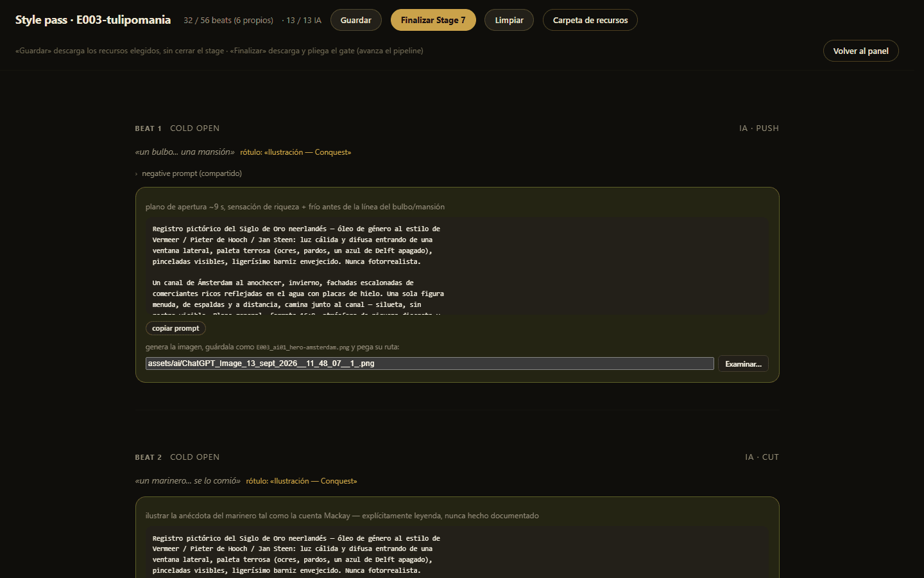Click the Guardar button
This screenshot has width=924, height=578.
click(355, 20)
